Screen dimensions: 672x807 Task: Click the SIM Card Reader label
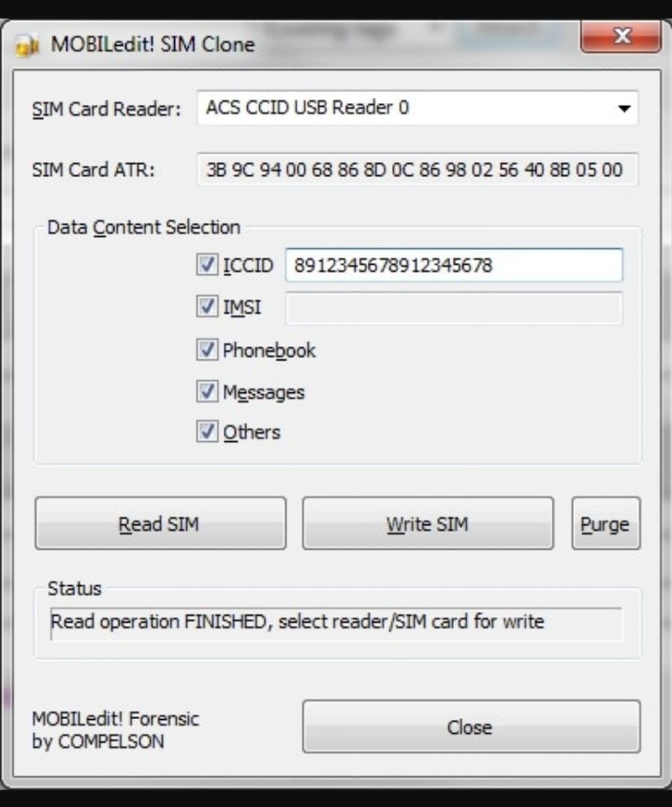point(107,110)
